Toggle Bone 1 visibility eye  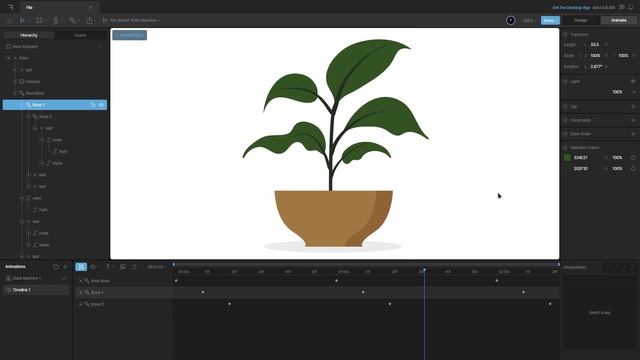click(101, 105)
